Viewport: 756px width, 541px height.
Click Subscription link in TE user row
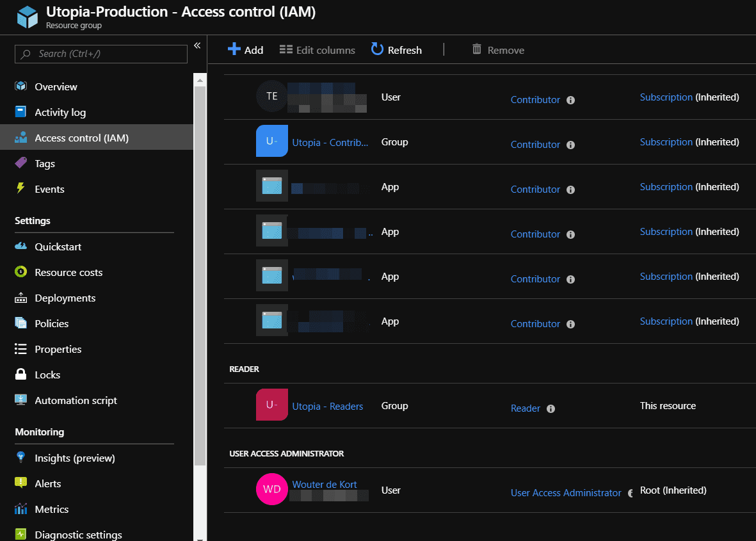(x=666, y=97)
